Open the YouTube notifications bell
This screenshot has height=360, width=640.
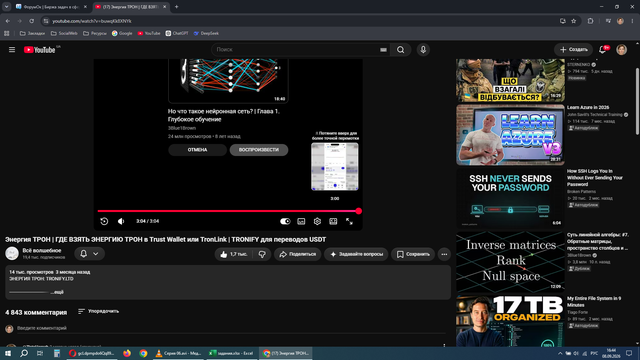click(602, 50)
